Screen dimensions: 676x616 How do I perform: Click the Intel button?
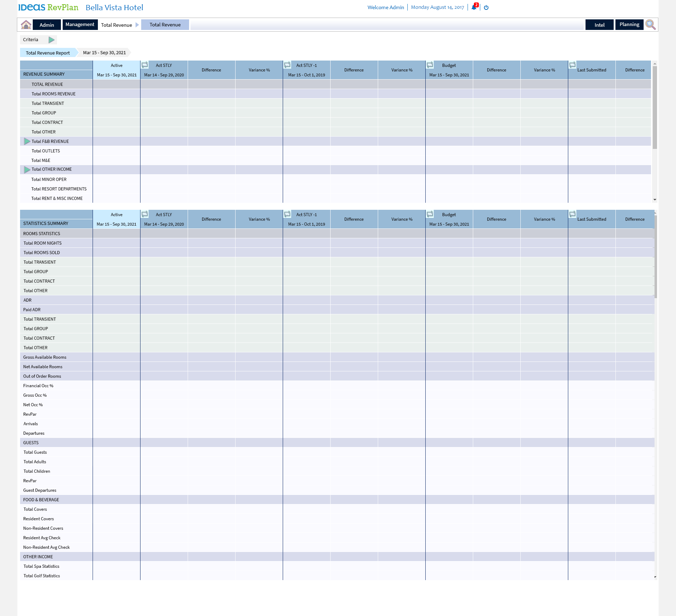point(599,25)
